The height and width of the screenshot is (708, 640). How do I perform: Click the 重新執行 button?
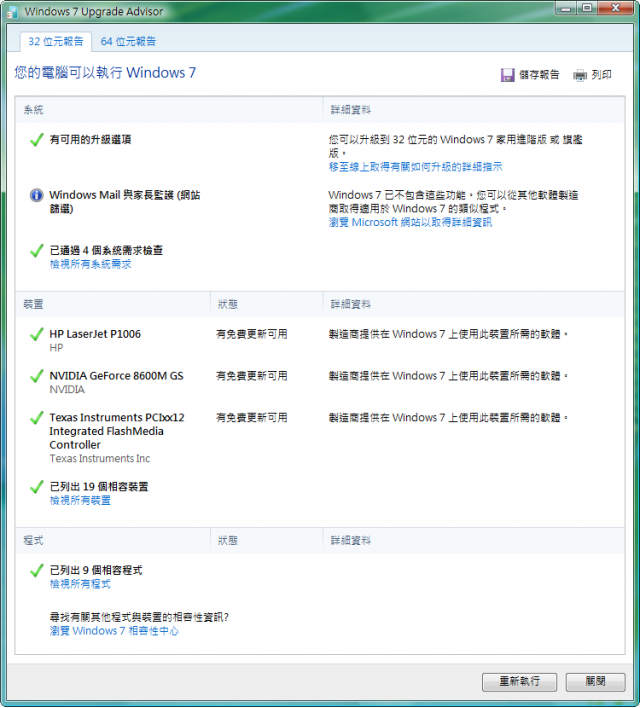point(519,682)
